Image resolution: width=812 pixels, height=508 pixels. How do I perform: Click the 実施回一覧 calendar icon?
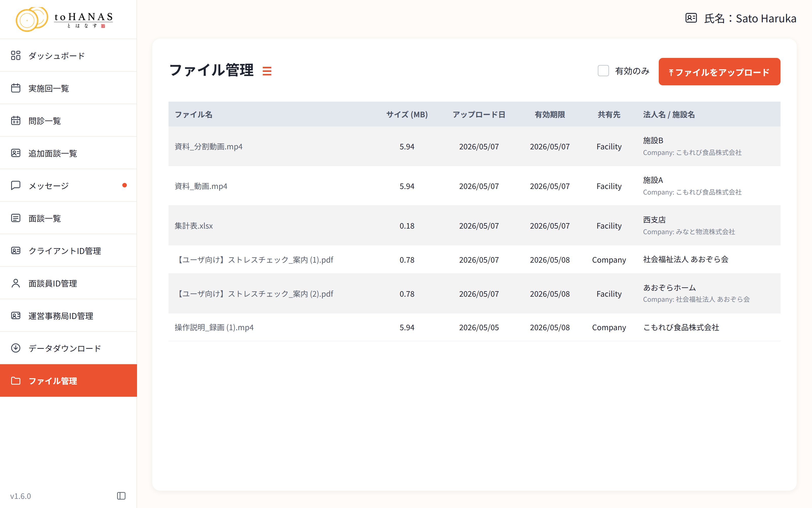coord(16,88)
